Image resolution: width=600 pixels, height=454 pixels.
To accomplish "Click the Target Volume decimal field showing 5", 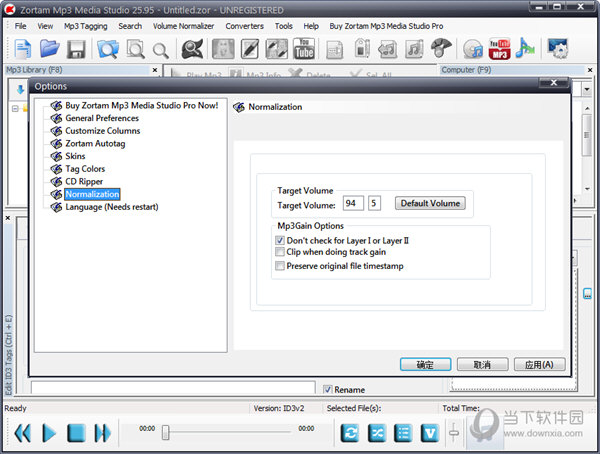I will coord(374,203).
